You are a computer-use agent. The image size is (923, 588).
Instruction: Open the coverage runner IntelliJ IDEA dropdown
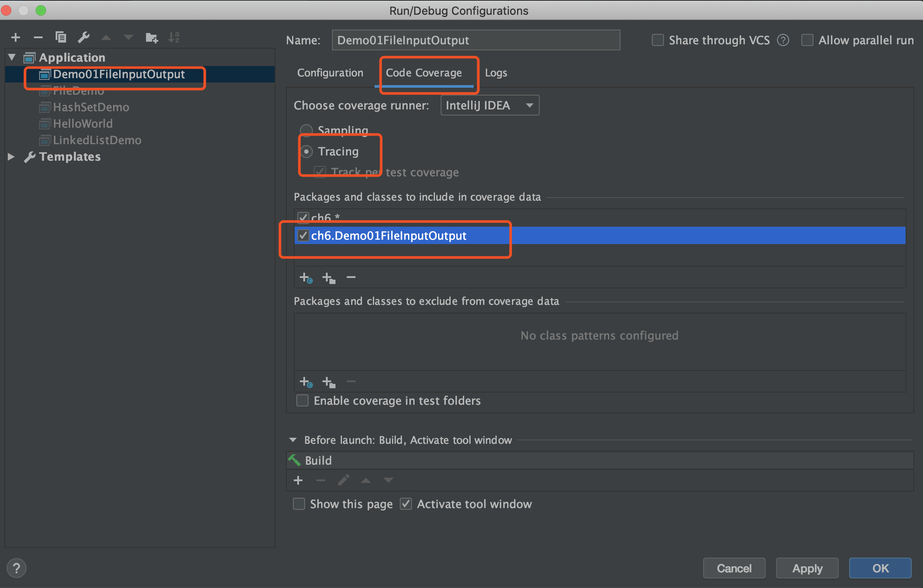(489, 106)
